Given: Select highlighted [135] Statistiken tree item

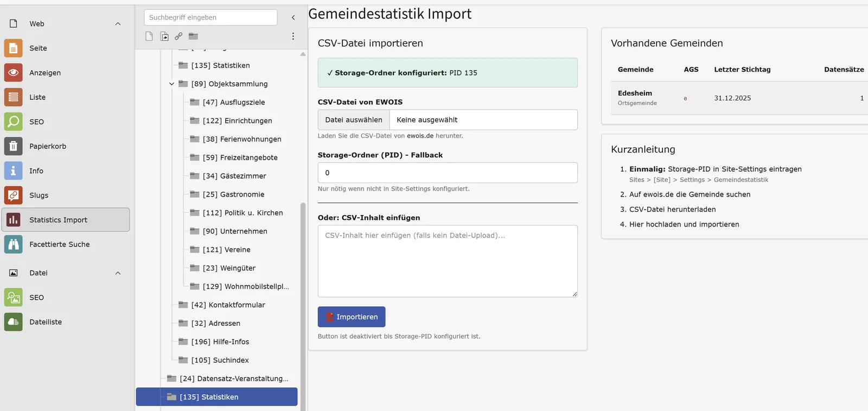Looking at the screenshot, I should [x=217, y=397].
